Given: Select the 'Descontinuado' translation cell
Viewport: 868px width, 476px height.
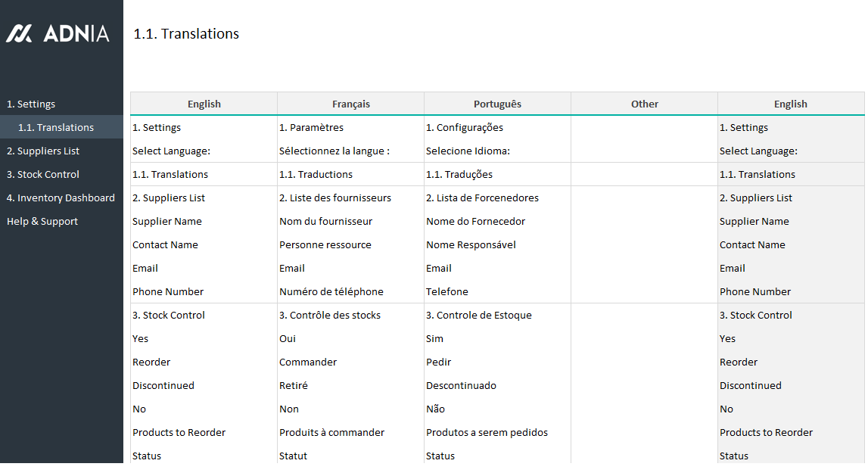Looking at the screenshot, I should click(x=461, y=386).
